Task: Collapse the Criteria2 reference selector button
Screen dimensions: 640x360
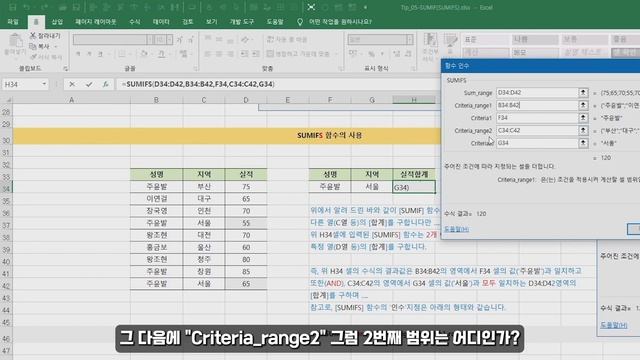Action: click(583, 143)
